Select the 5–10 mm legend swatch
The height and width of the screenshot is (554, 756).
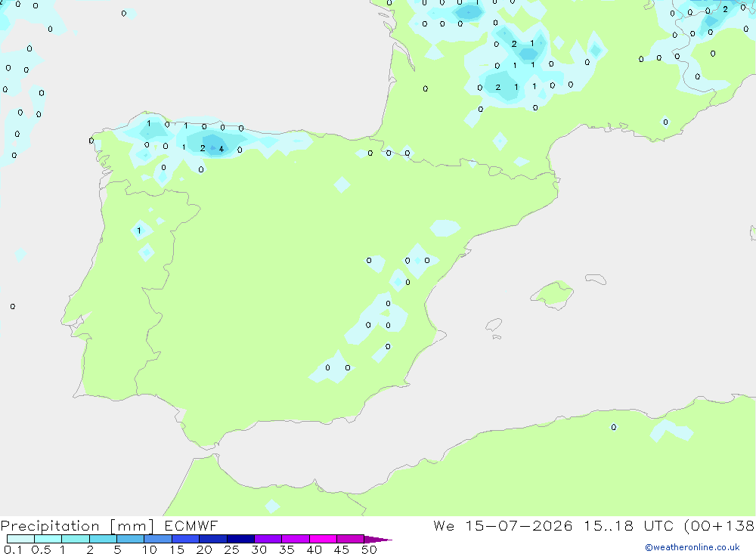(131, 539)
